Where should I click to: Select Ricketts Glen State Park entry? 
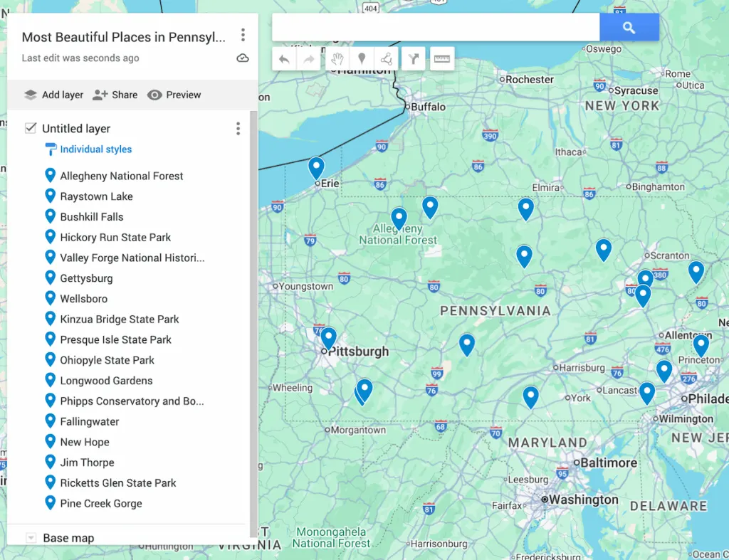point(118,483)
